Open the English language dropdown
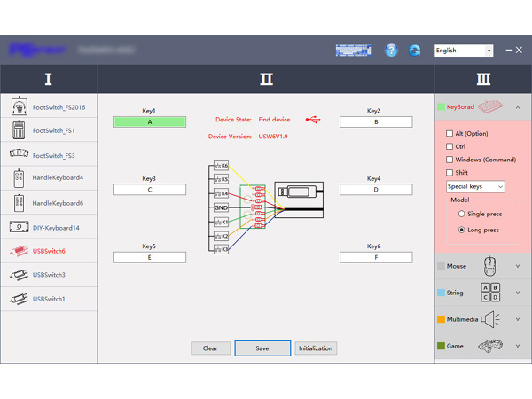The image size is (532, 399). point(463,51)
